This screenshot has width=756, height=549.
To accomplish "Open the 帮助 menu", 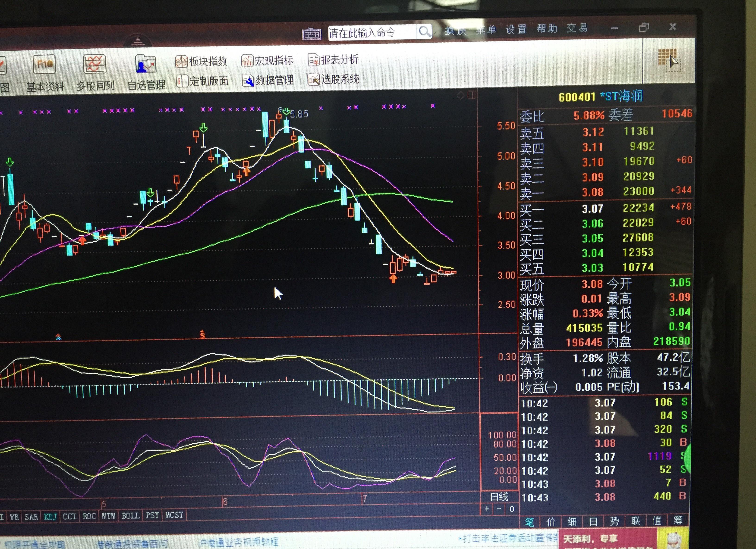I will coord(547,29).
